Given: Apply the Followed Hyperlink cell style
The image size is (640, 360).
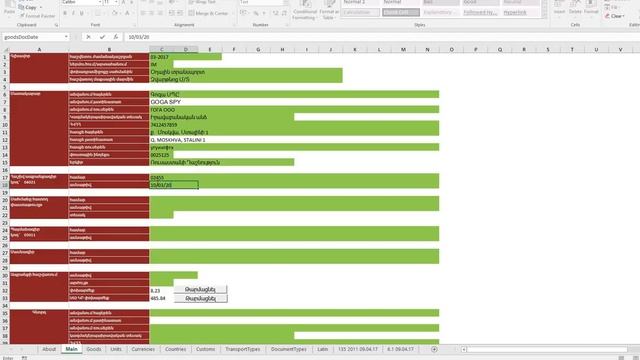Looking at the screenshot, I should (480, 13).
